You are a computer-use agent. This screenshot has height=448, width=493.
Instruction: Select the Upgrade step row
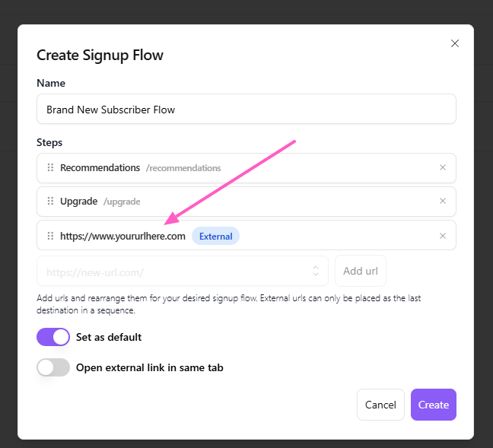click(x=247, y=202)
